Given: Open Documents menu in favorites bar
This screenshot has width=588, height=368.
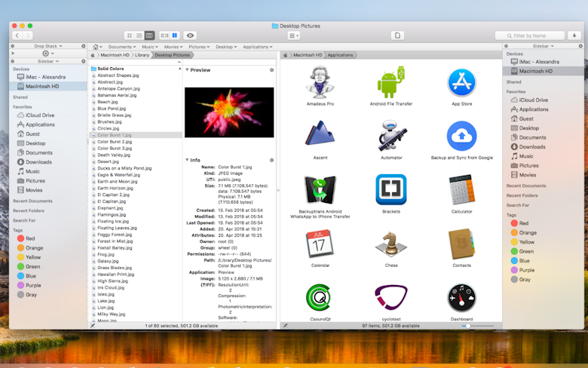Looking at the screenshot, I should click(x=122, y=47).
